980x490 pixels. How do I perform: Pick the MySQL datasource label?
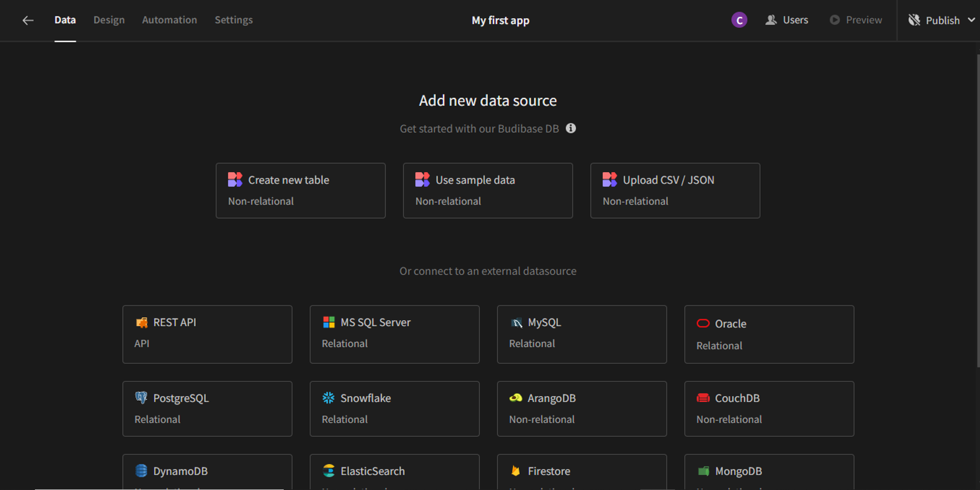[x=544, y=323]
